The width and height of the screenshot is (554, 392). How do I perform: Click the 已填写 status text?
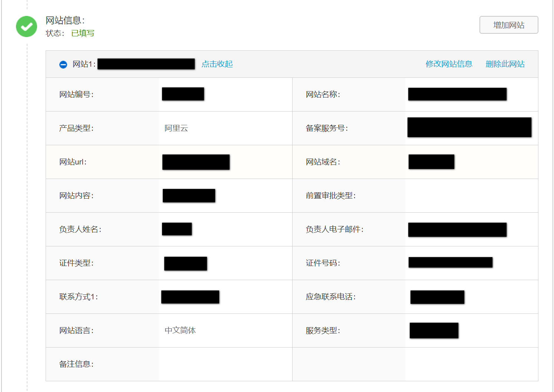click(83, 33)
